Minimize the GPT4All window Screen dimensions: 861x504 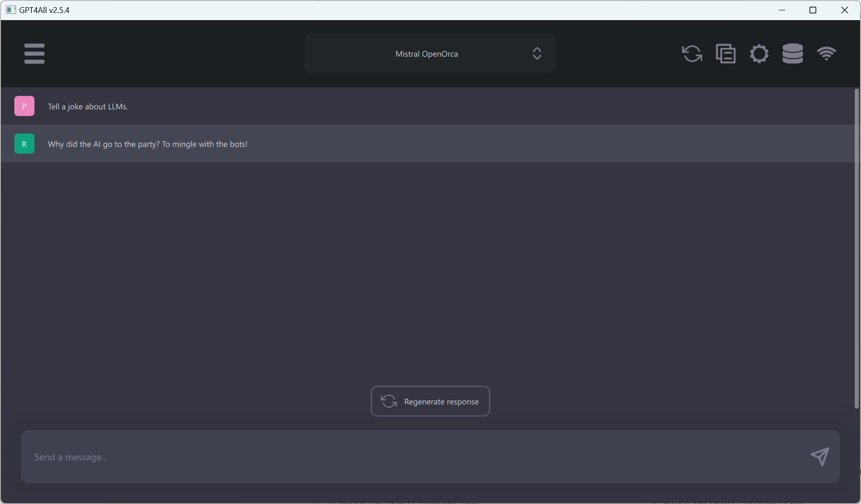click(x=782, y=10)
